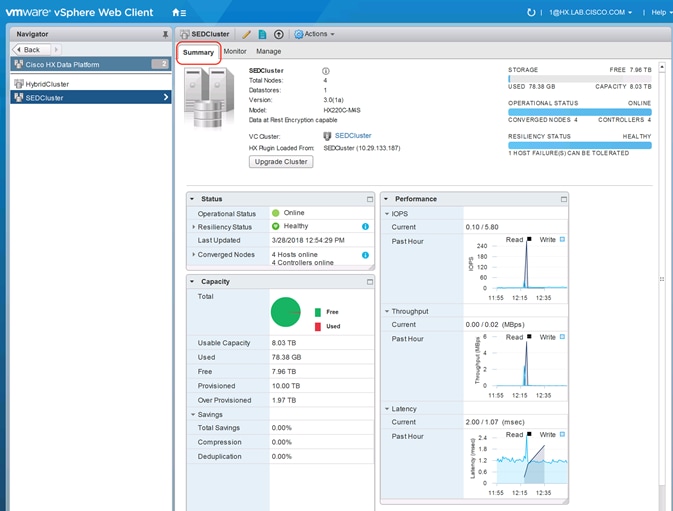Viewport: 673px width, 511px height.
Task: Switch to the Monitor tab
Action: (x=235, y=51)
